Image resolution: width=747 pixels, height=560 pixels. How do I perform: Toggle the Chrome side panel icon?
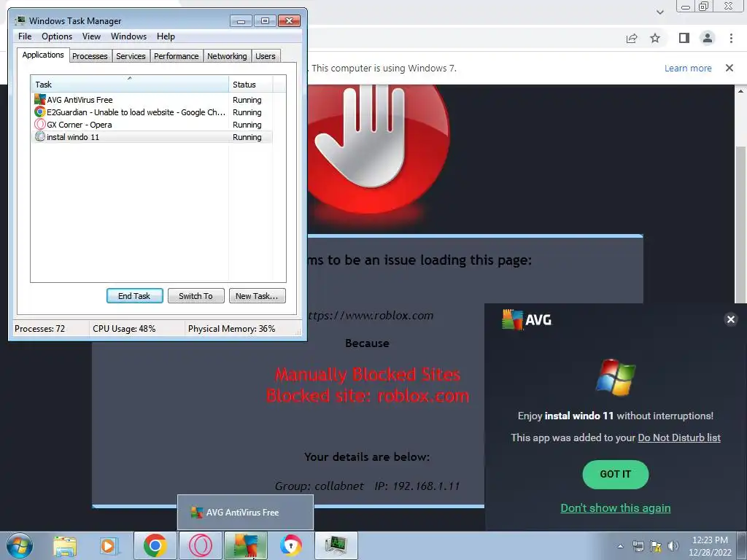(684, 38)
